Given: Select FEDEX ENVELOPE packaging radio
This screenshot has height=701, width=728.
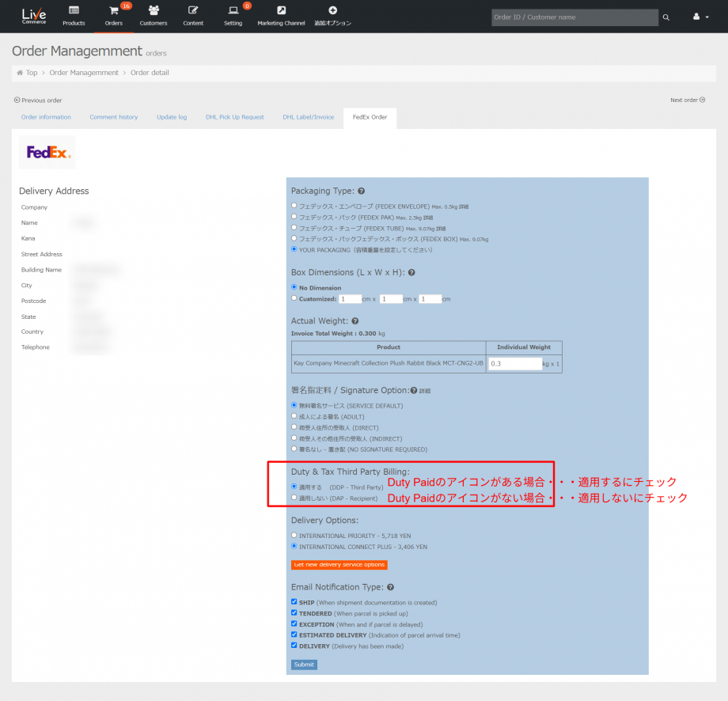Looking at the screenshot, I should pyautogui.click(x=294, y=205).
